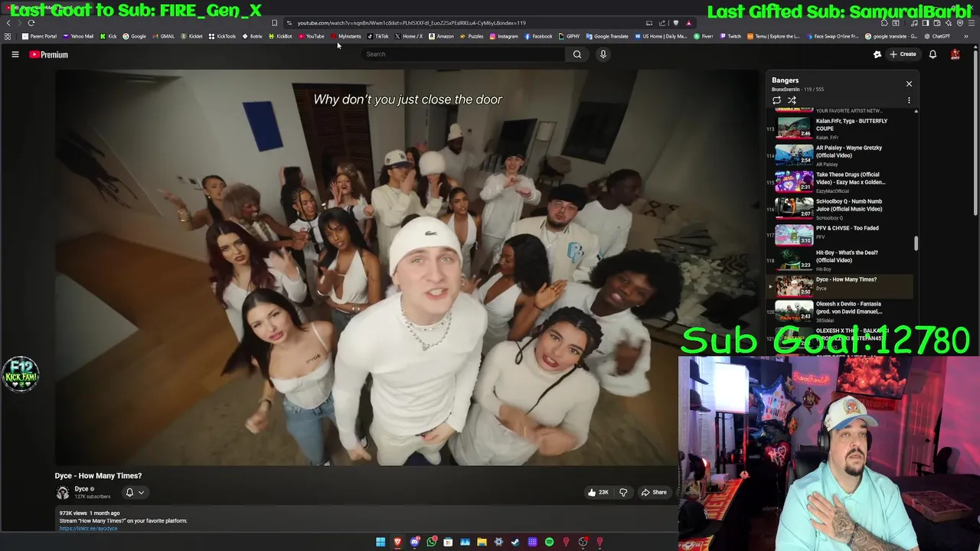Open Discord from taskbar
This screenshot has height=551, width=980.
(414, 543)
